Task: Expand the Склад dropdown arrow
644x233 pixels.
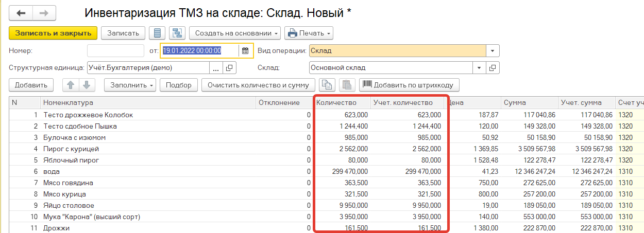Action: (479, 68)
